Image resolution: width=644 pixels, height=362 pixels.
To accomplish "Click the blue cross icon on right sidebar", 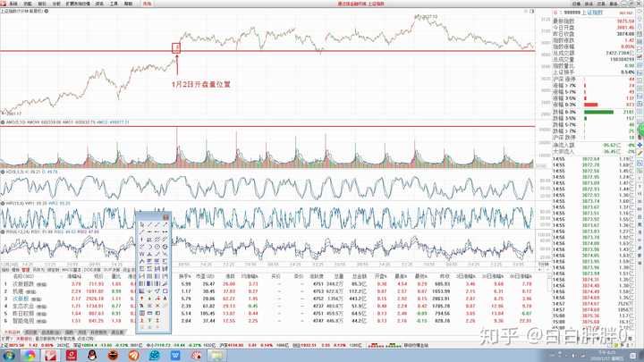I will pos(640,145).
